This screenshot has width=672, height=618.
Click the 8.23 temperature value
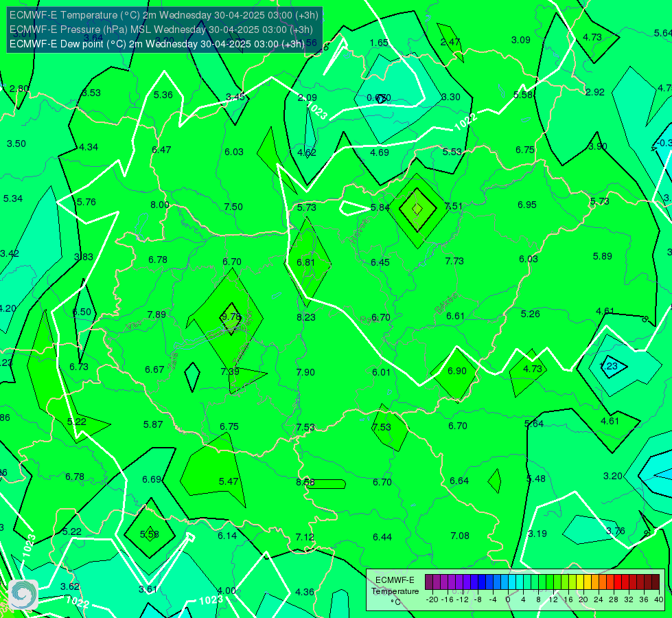(x=306, y=317)
